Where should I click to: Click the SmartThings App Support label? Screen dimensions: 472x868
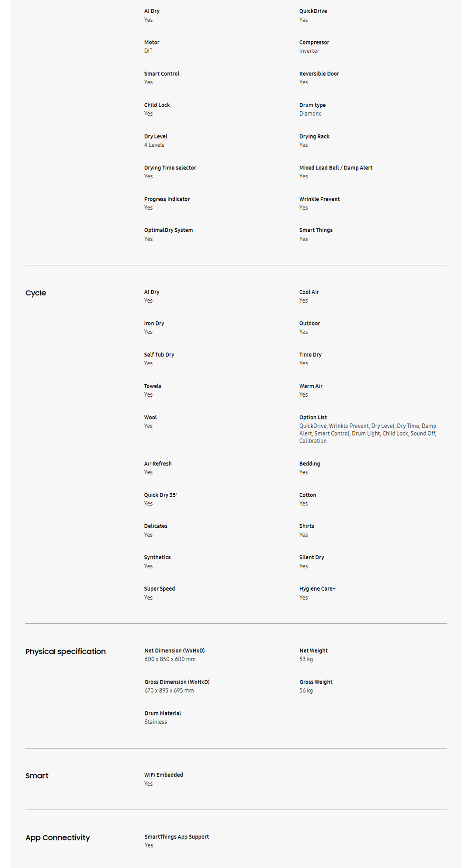click(x=177, y=837)
